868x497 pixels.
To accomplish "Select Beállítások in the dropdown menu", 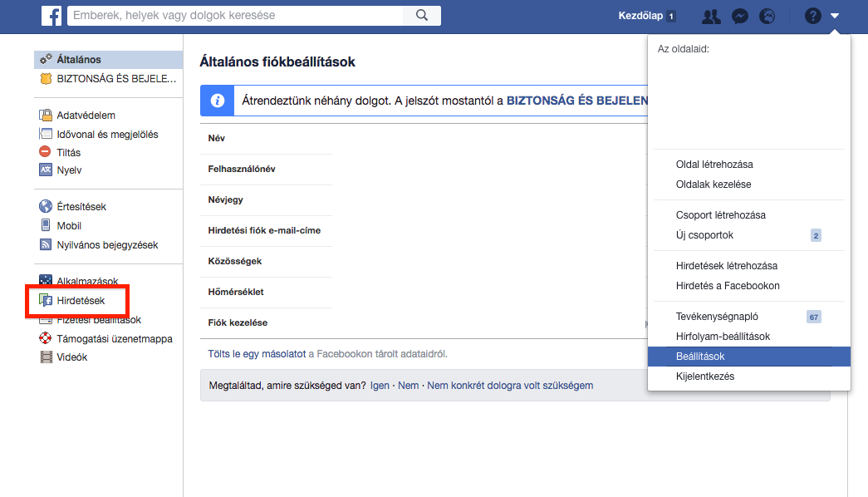I will (x=700, y=357).
